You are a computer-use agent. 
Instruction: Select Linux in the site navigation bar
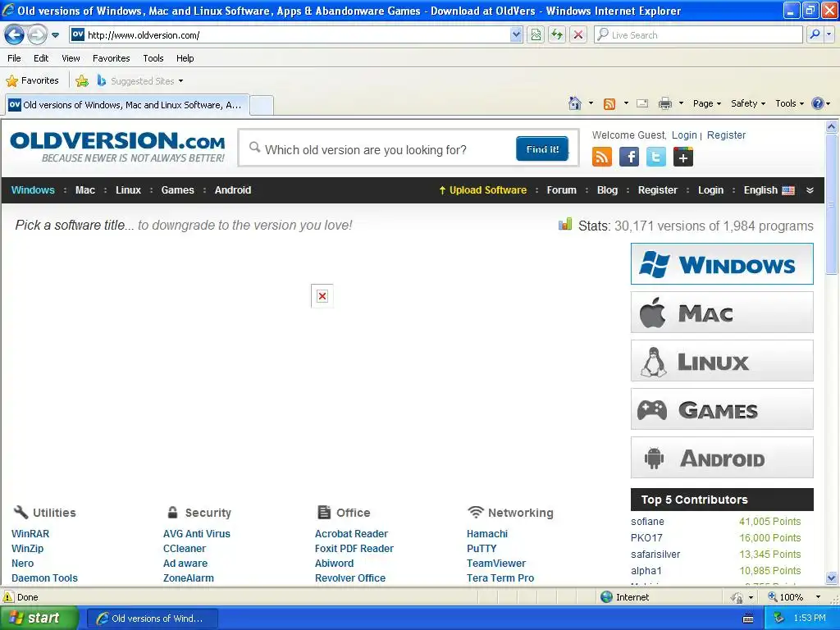click(x=128, y=190)
